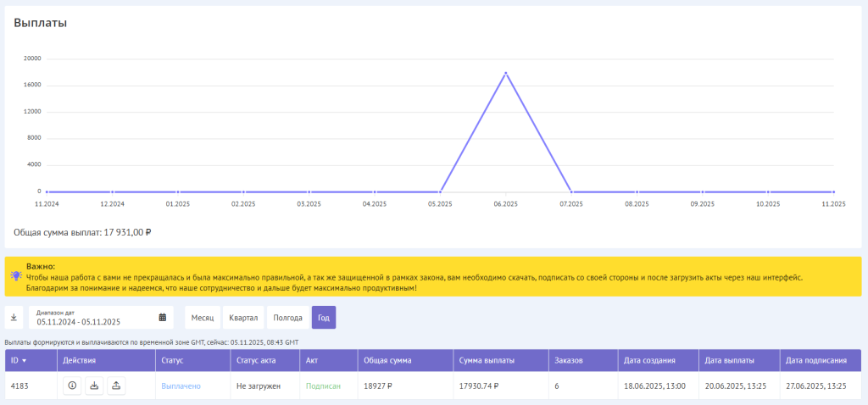
Task: Click the 05.2025 data point on chart
Action: pyautogui.click(x=440, y=191)
